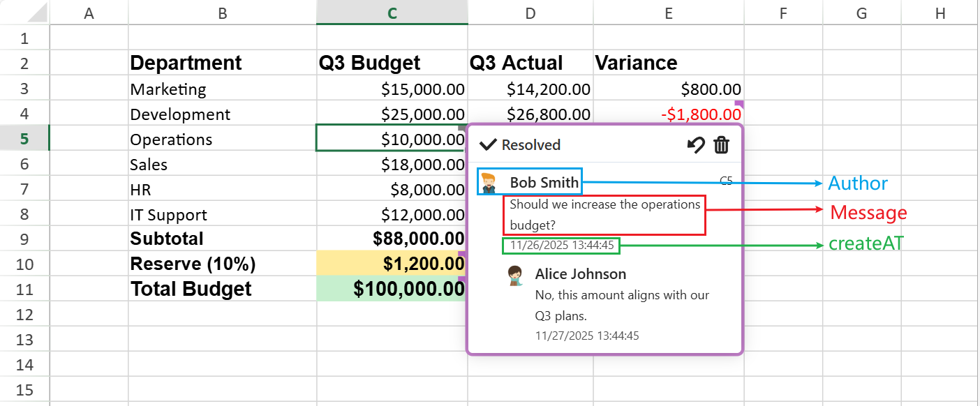Click Alice Johnson's avatar icon
Screen dimensions: 980x406
pyautogui.click(x=515, y=276)
